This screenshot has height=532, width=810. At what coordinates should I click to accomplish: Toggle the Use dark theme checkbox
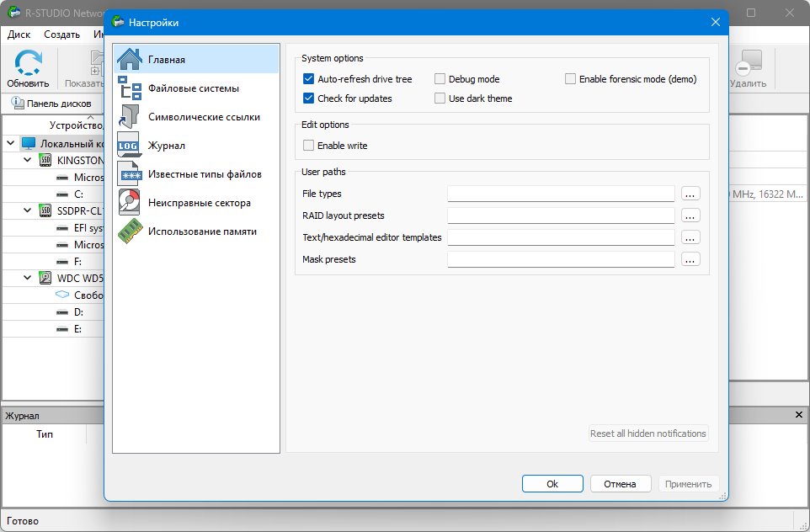point(440,98)
